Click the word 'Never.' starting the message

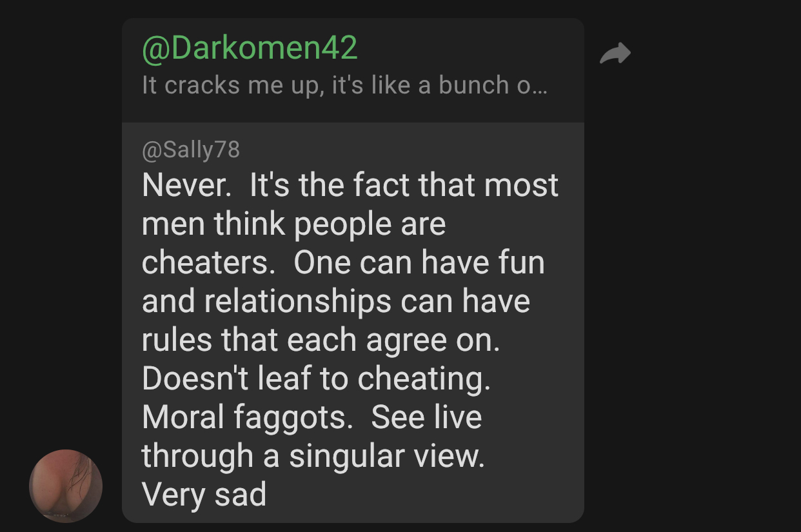click(x=187, y=186)
